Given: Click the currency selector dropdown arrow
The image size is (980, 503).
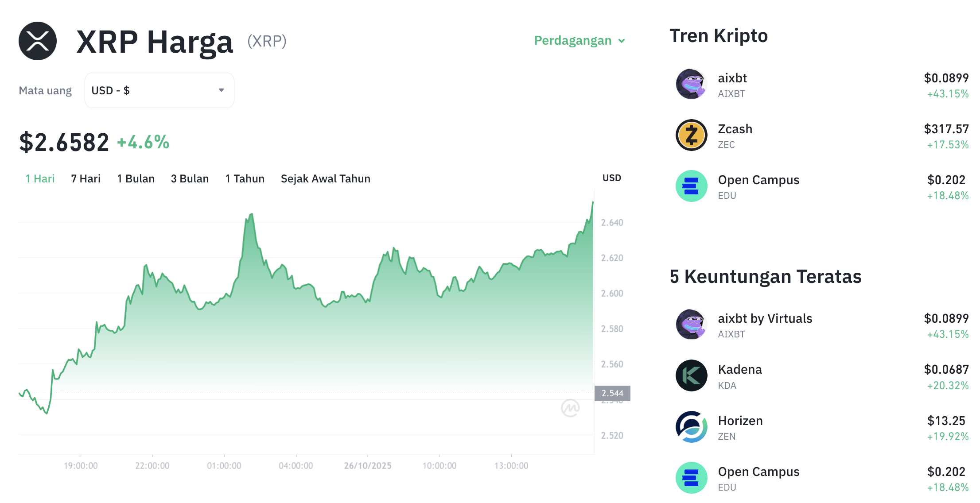Looking at the screenshot, I should click(222, 90).
